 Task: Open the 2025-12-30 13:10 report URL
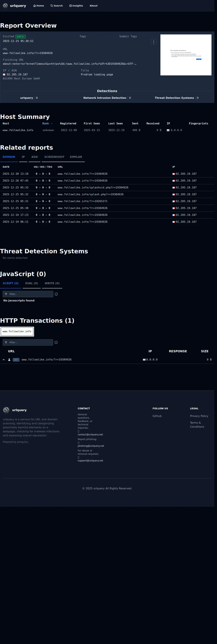[x=82, y=174]
